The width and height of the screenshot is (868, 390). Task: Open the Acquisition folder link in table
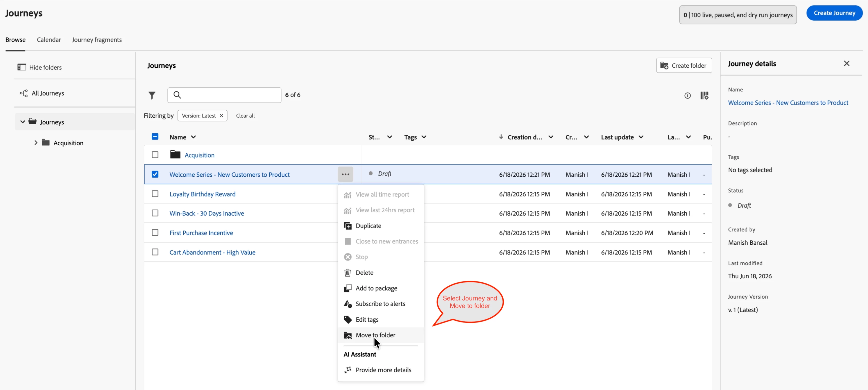[199, 155]
